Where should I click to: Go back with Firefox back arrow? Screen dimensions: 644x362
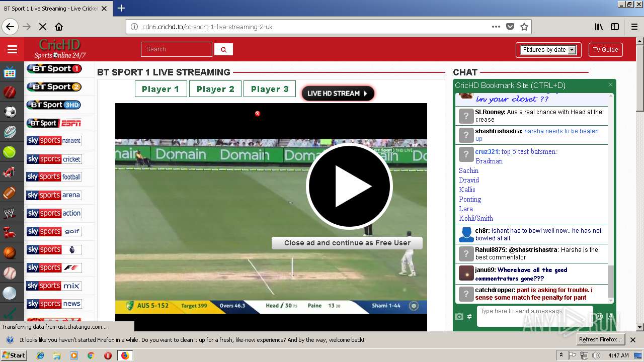10,27
